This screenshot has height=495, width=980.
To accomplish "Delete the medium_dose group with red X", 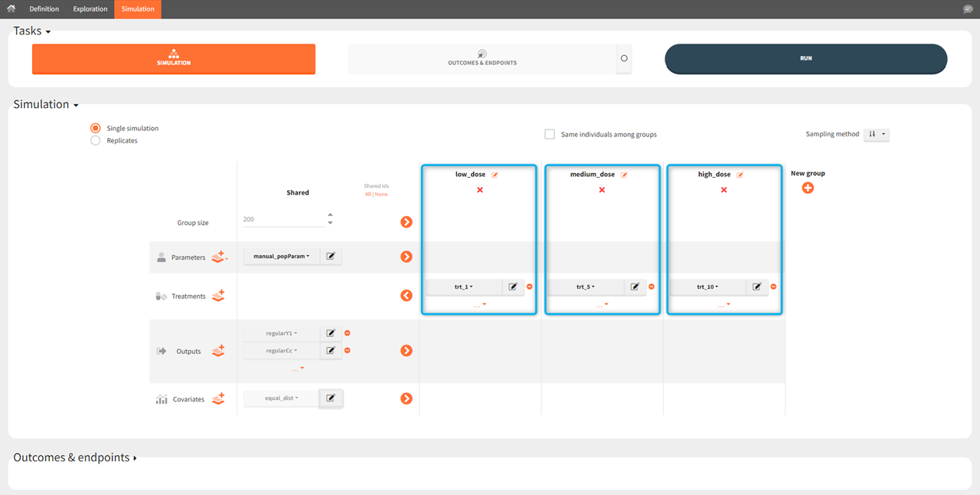I will (602, 190).
